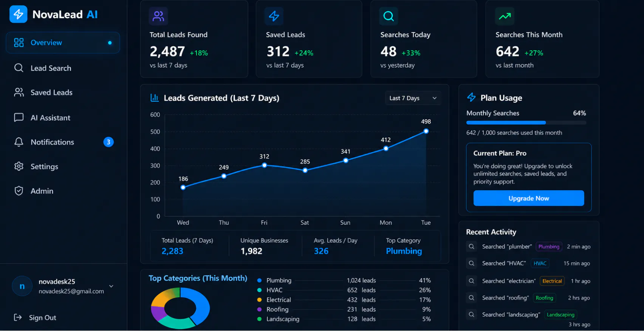Viewport: 644px width, 331px height.
Task: Click the Saved Leads card lightning icon
Action: [x=274, y=16]
